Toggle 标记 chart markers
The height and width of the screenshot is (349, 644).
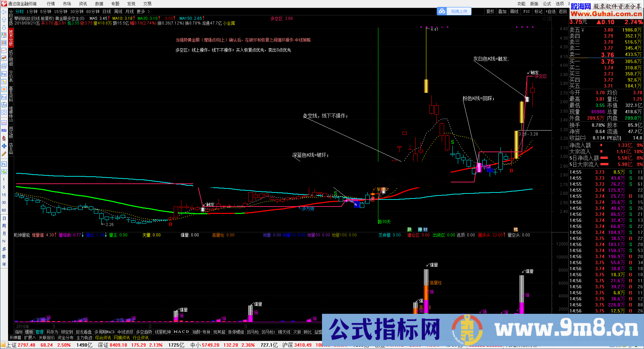click(538, 11)
